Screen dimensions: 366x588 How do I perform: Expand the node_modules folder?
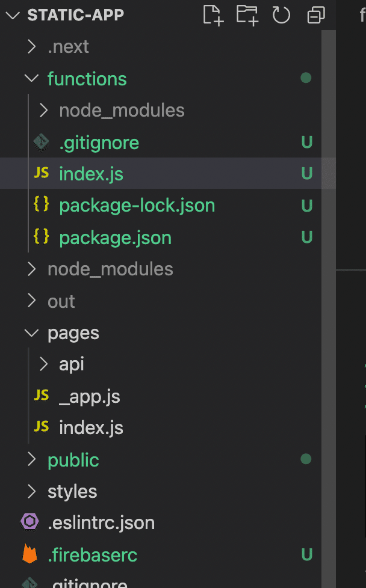[32, 269]
